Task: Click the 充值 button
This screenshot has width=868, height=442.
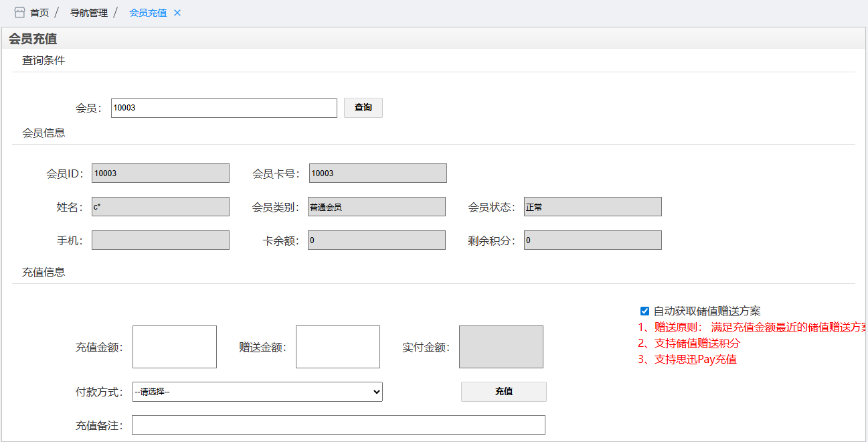Action: pyautogui.click(x=503, y=392)
